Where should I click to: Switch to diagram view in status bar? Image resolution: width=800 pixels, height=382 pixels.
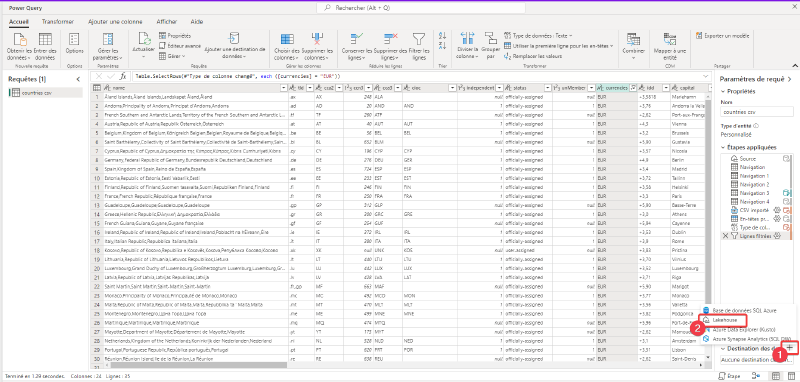756,376
